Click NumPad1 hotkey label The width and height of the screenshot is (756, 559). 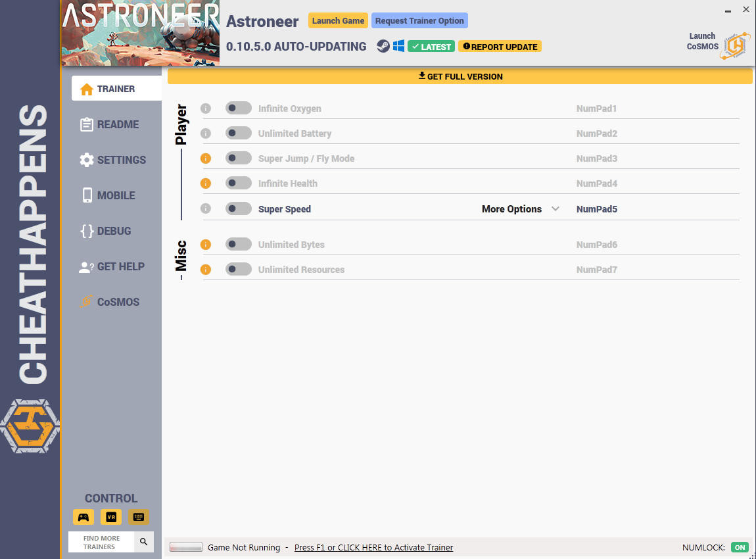(x=596, y=109)
